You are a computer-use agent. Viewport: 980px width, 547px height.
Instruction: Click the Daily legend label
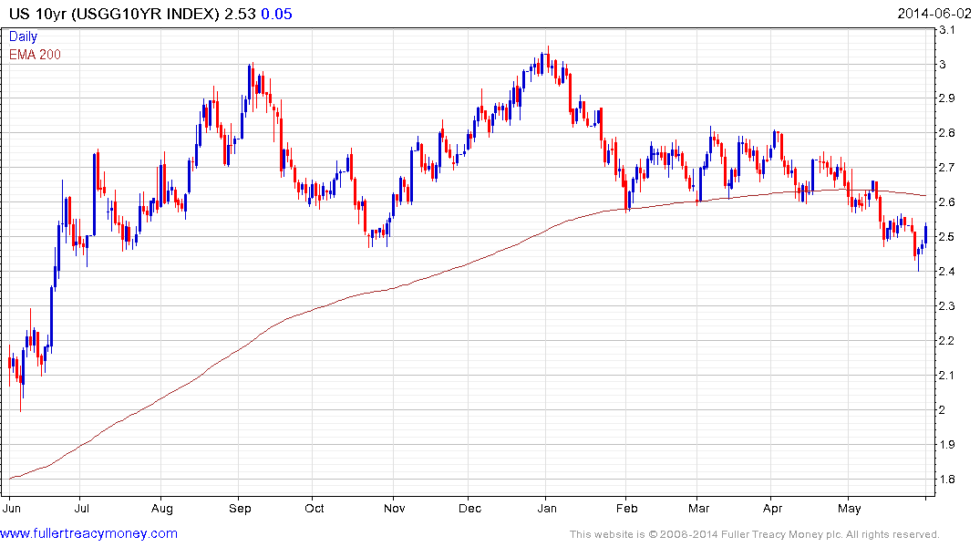pyautogui.click(x=23, y=36)
